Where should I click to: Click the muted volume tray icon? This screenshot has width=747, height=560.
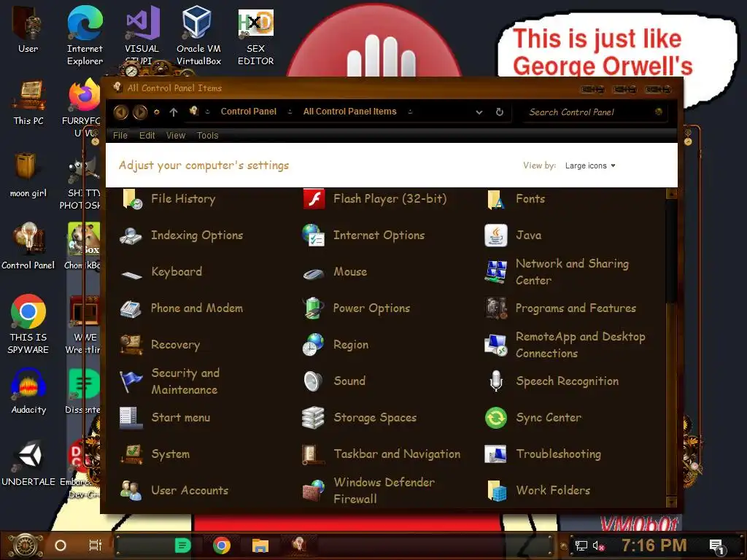(598, 545)
